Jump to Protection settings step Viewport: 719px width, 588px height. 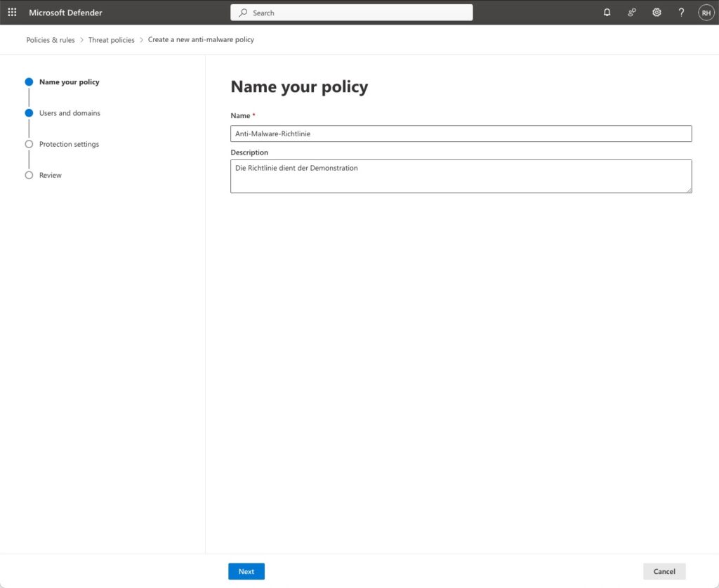click(x=69, y=144)
